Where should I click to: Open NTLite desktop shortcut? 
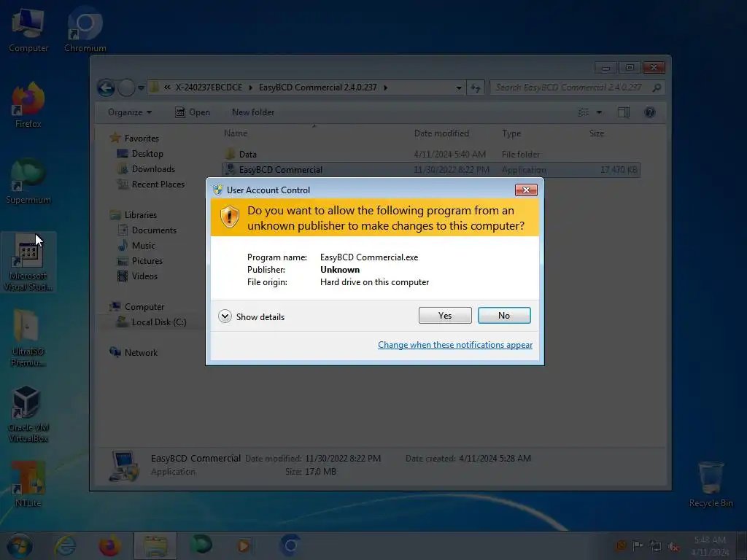click(28, 484)
